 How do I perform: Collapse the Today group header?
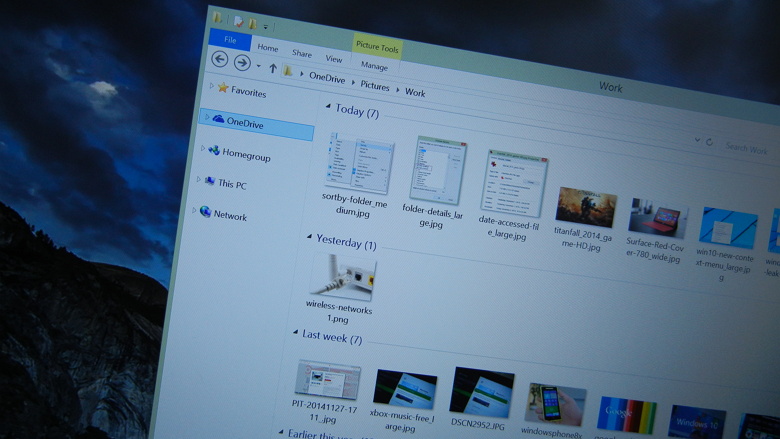[x=327, y=106]
